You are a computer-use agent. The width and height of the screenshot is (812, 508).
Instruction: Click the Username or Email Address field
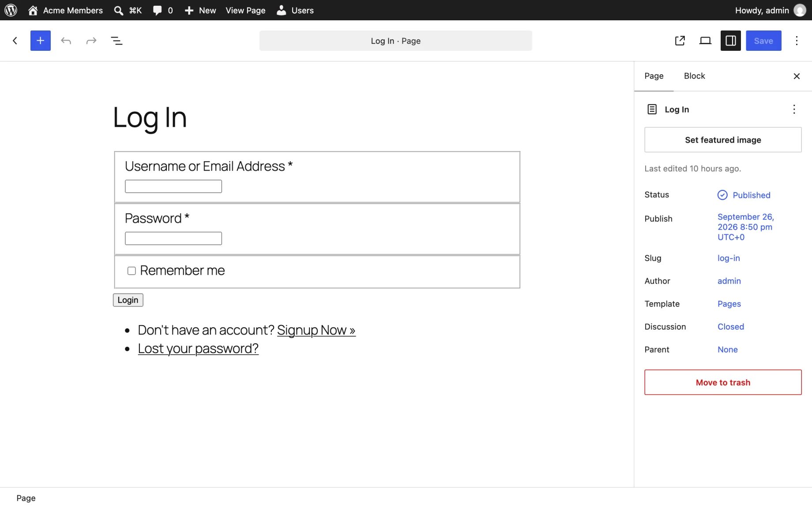173,186
